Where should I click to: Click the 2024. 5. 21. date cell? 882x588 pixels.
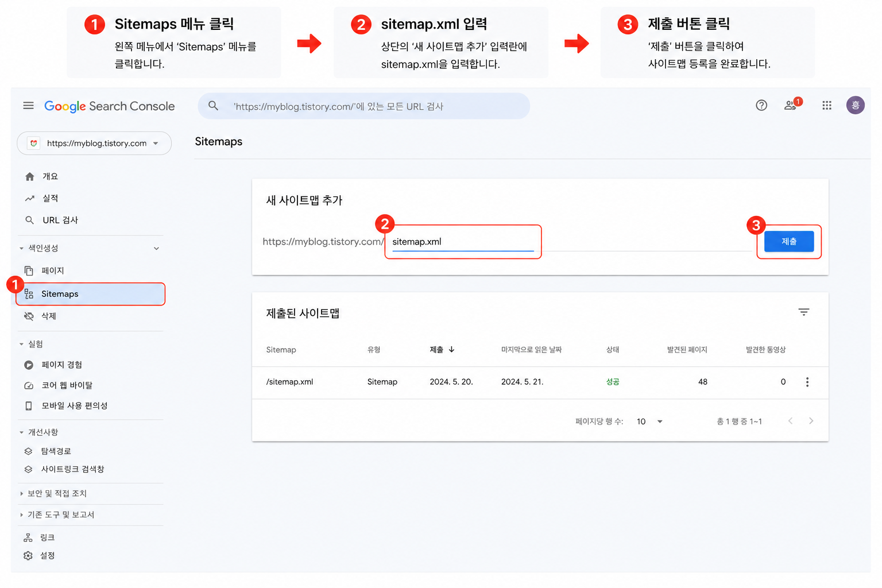click(523, 382)
